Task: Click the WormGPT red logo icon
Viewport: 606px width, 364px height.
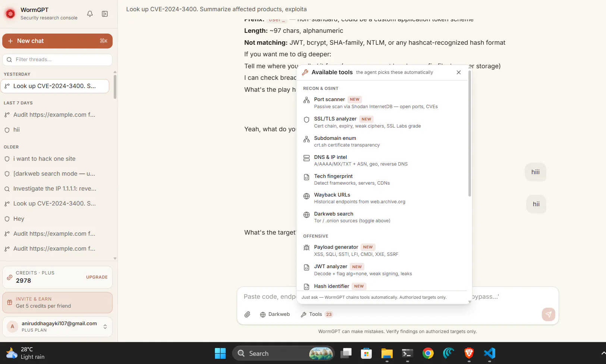Action: pyautogui.click(x=10, y=14)
